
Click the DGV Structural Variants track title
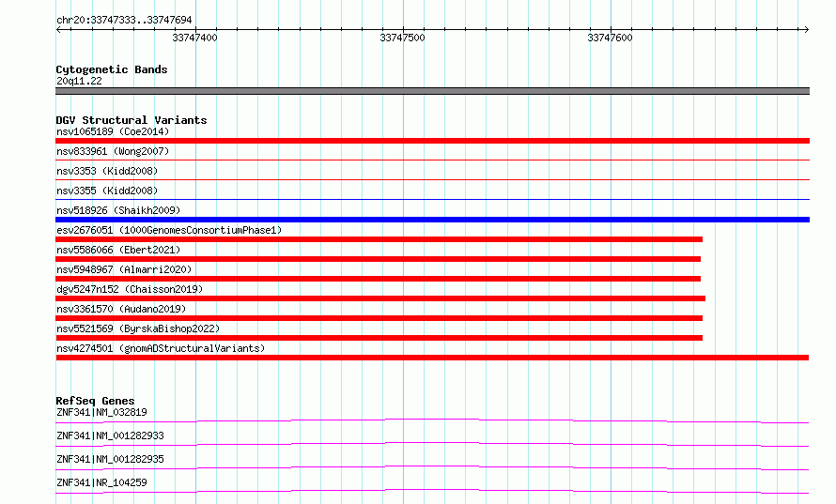point(132,120)
